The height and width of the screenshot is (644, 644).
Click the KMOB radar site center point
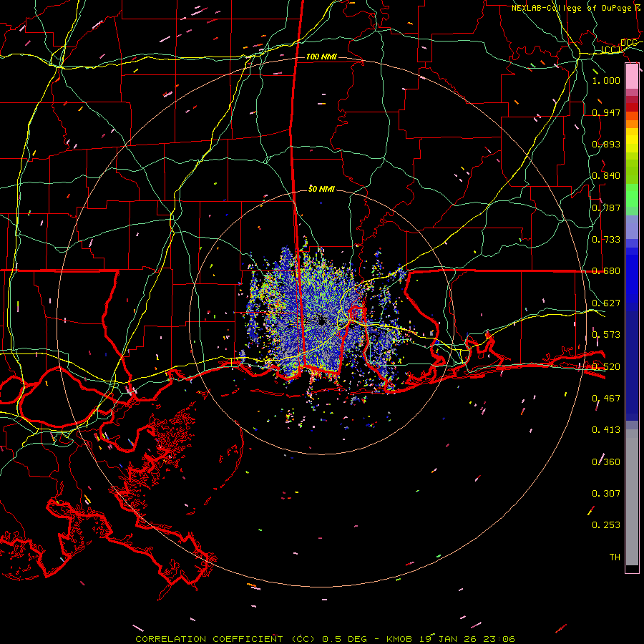322,321
